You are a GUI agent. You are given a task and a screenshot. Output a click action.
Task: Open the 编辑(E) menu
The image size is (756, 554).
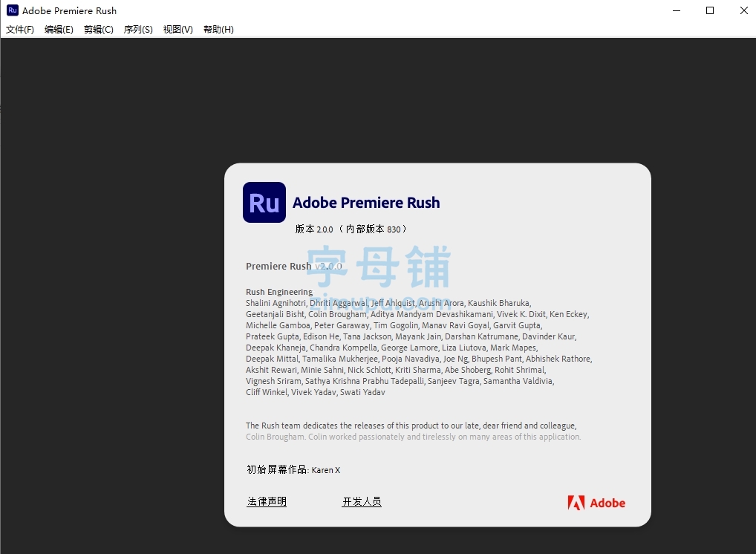(x=59, y=30)
